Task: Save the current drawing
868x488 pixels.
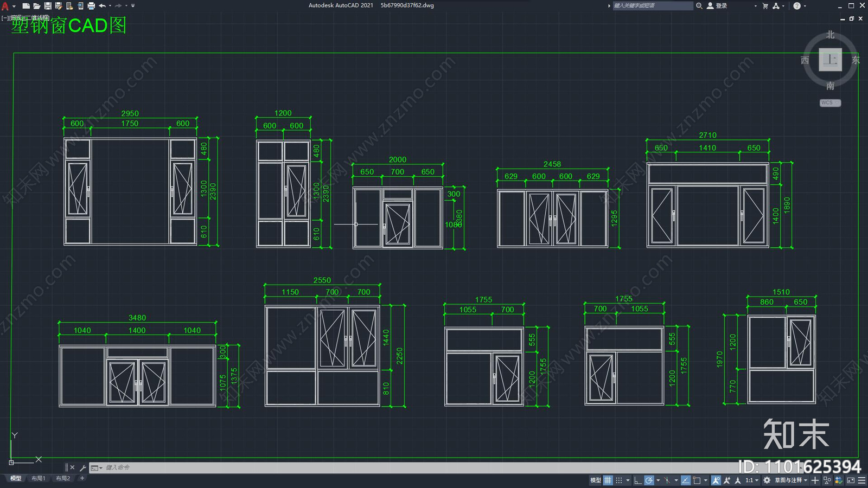Action: pyautogui.click(x=48, y=6)
